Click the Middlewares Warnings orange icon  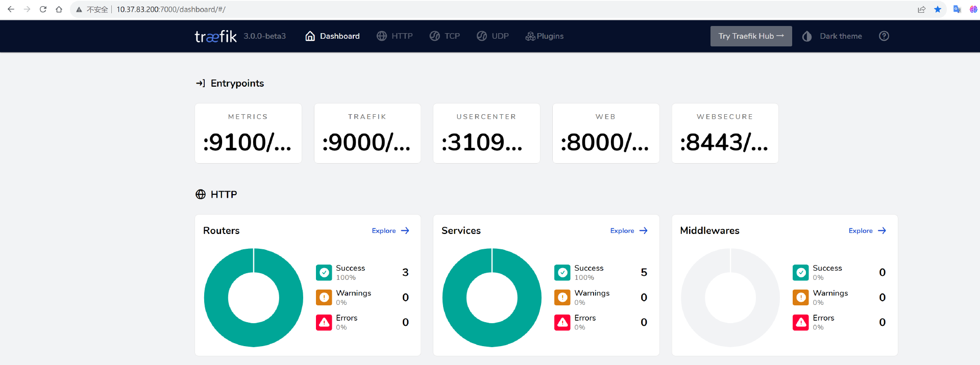tap(801, 298)
